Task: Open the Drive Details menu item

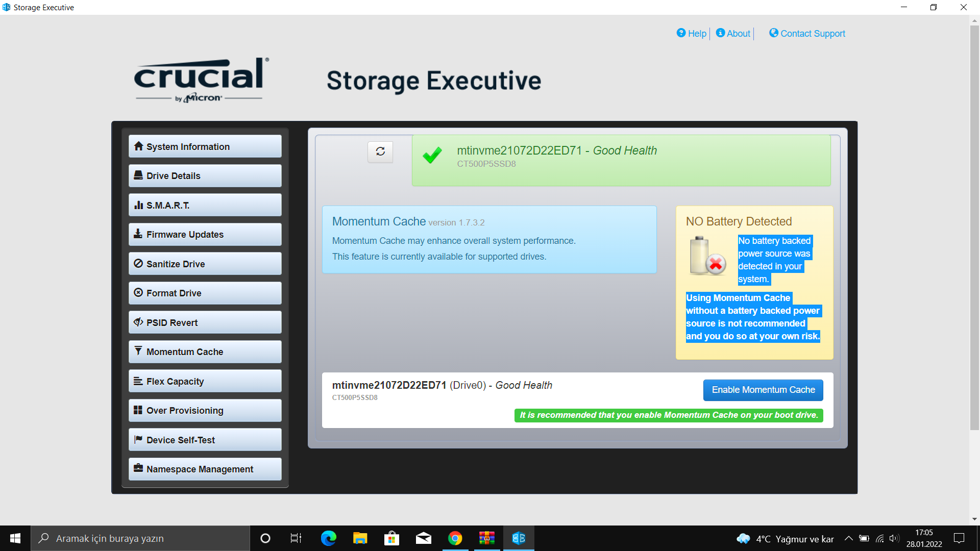Action: coord(205,176)
